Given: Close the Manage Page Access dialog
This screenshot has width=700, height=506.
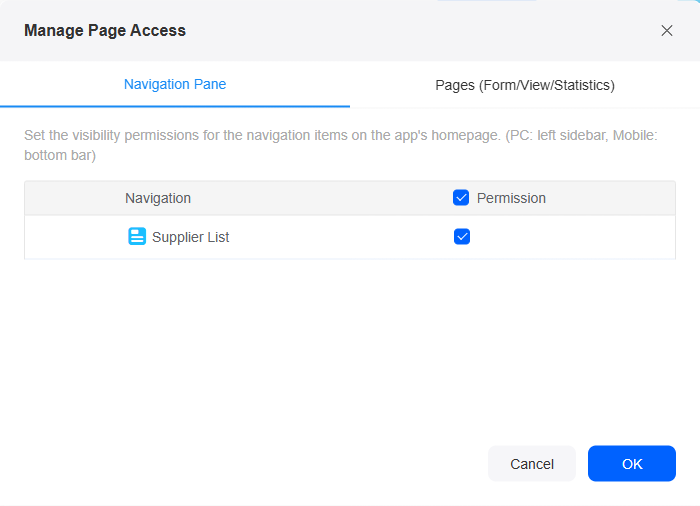Looking at the screenshot, I should tap(667, 30).
